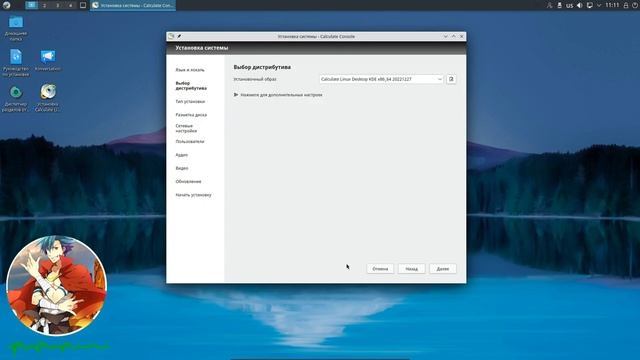Click the display/clipboard tray icon
This screenshot has width=640, height=360.
[x=589, y=5]
